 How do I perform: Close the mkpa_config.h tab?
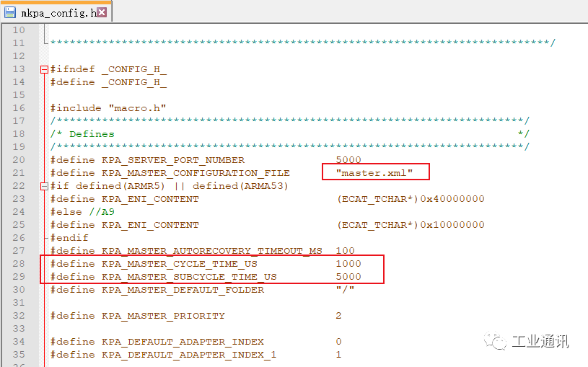[102, 12]
